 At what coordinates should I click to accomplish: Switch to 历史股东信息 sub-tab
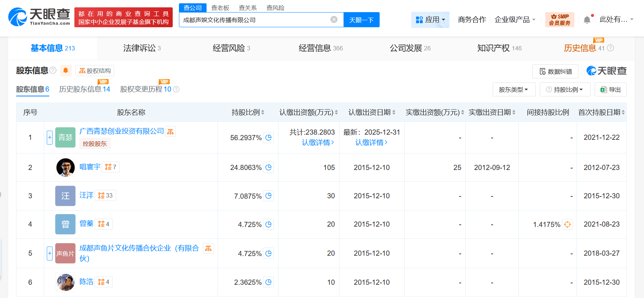coord(84,89)
